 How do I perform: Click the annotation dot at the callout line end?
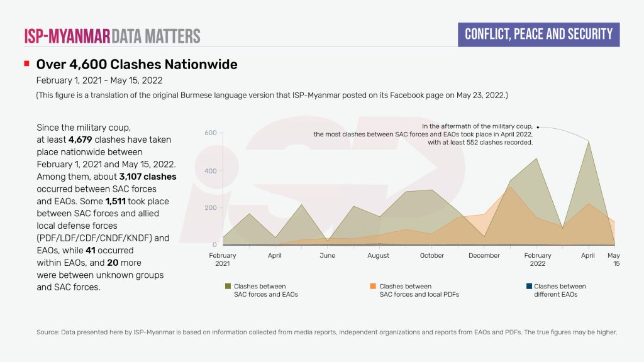tap(538, 127)
